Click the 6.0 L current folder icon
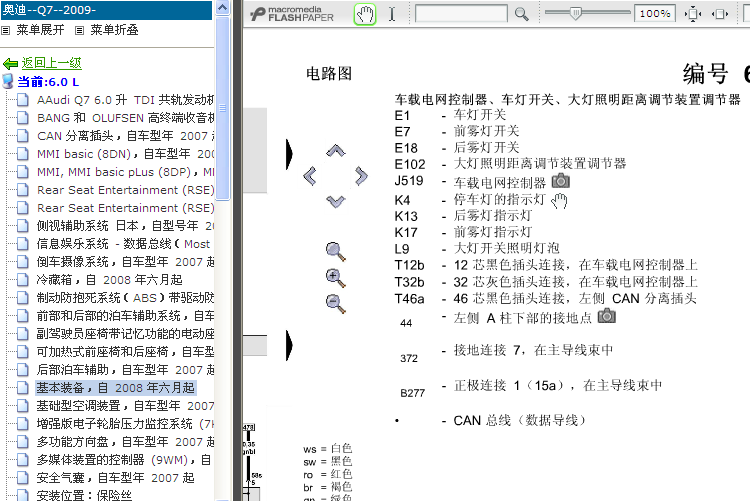 [8, 81]
